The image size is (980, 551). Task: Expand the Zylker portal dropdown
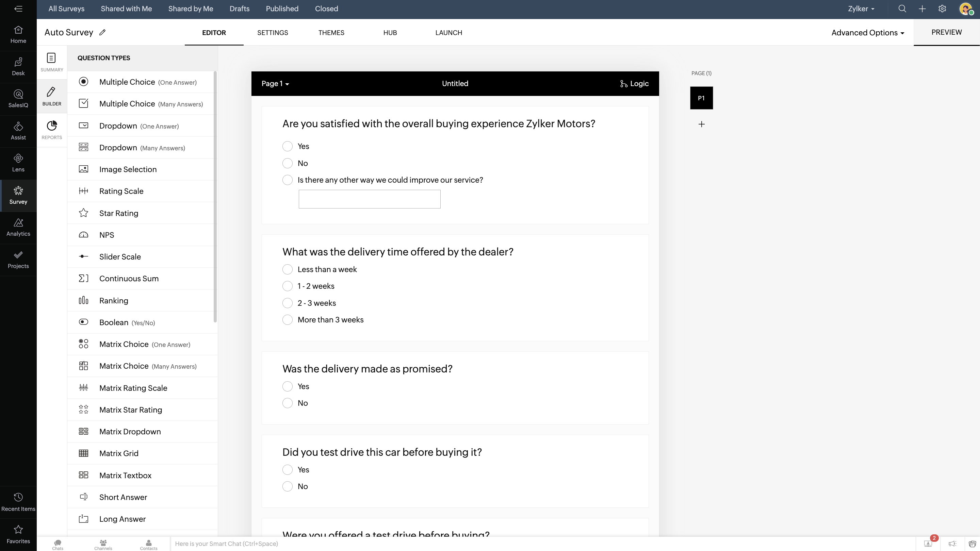pos(861,9)
